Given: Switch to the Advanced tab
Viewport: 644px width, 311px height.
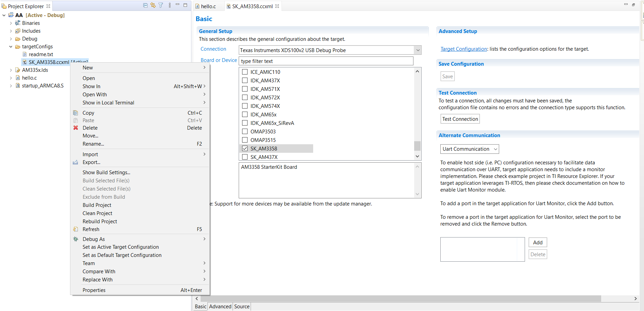Looking at the screenshot, I should [x=220, y=306].
